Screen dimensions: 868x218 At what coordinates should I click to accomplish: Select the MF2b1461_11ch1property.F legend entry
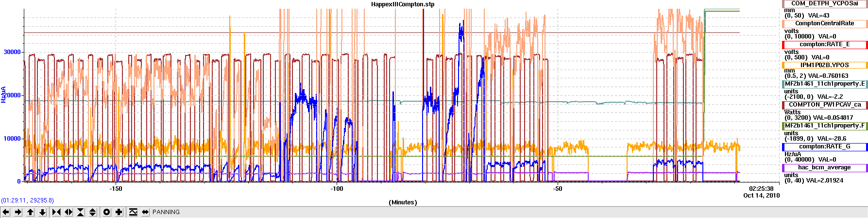point(825,126)
